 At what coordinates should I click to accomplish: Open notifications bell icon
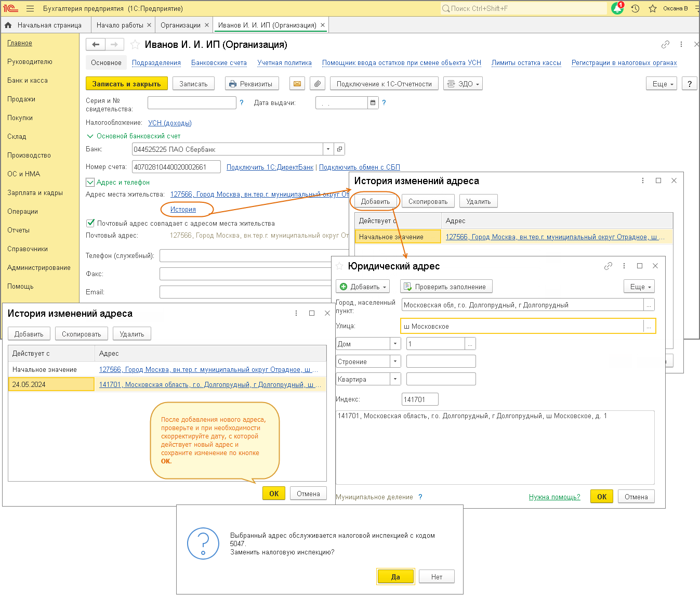tap(617, 8)
